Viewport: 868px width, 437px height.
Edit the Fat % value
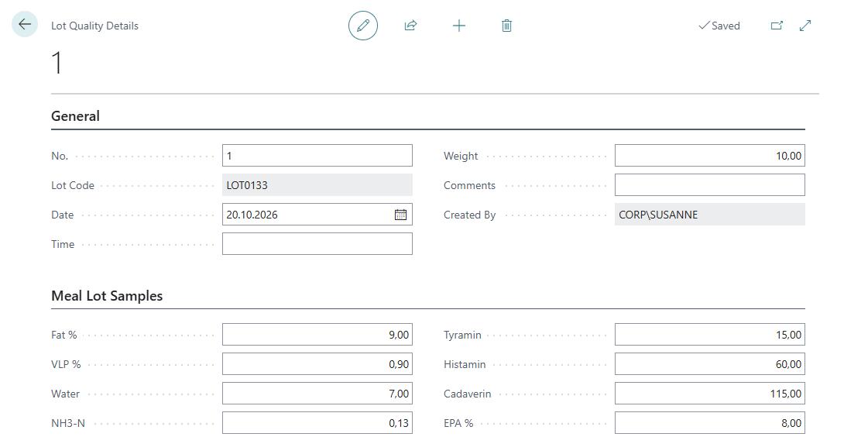point(317,335)
